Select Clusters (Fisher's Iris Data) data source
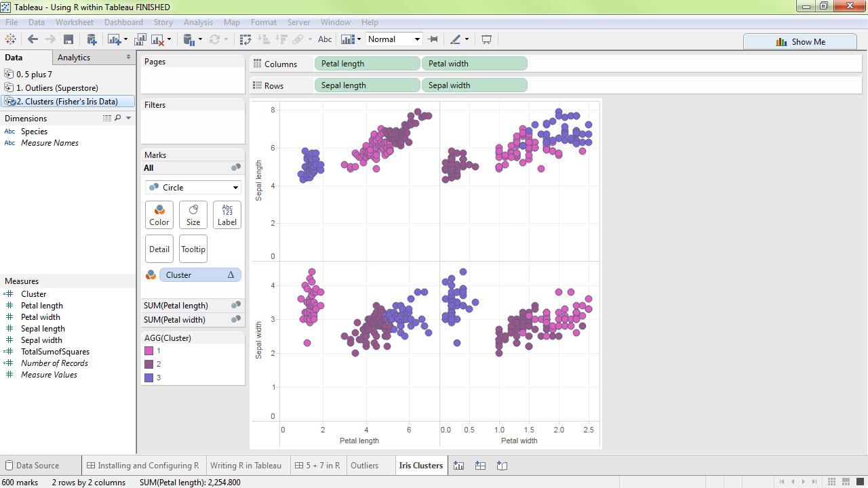The width and height of the screenshot is (868, 488). (68, 102)
